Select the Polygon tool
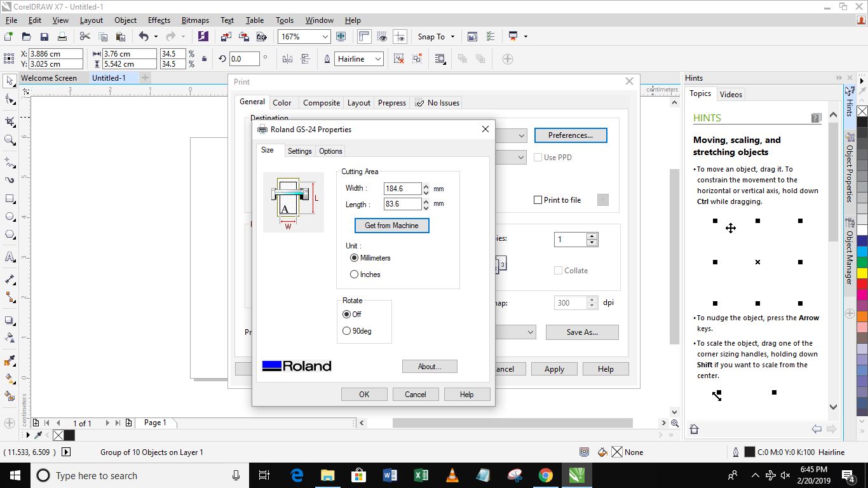Image resolution: width=868 pixels, height=488 pixels. point(10,236)
